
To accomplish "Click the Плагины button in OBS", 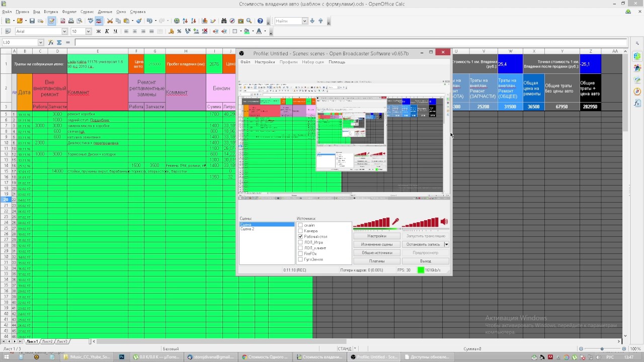I will coord(377,261).
